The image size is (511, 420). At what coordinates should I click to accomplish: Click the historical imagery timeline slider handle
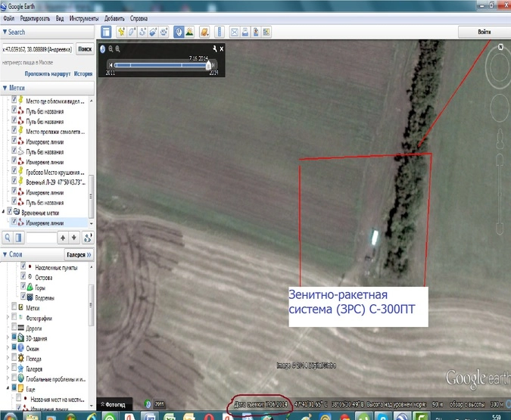coord(209,65)
